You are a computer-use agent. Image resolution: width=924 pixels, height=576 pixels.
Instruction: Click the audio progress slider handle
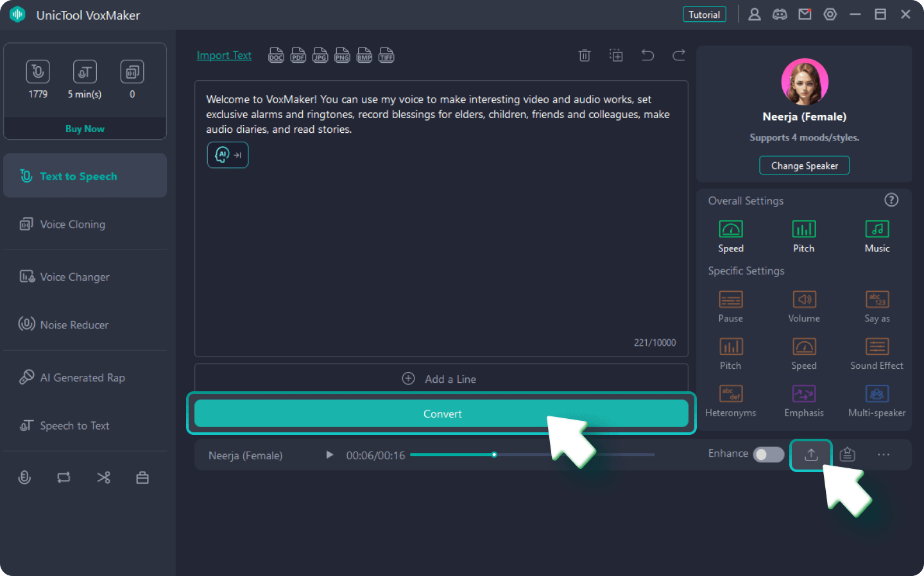click(494, 455)
